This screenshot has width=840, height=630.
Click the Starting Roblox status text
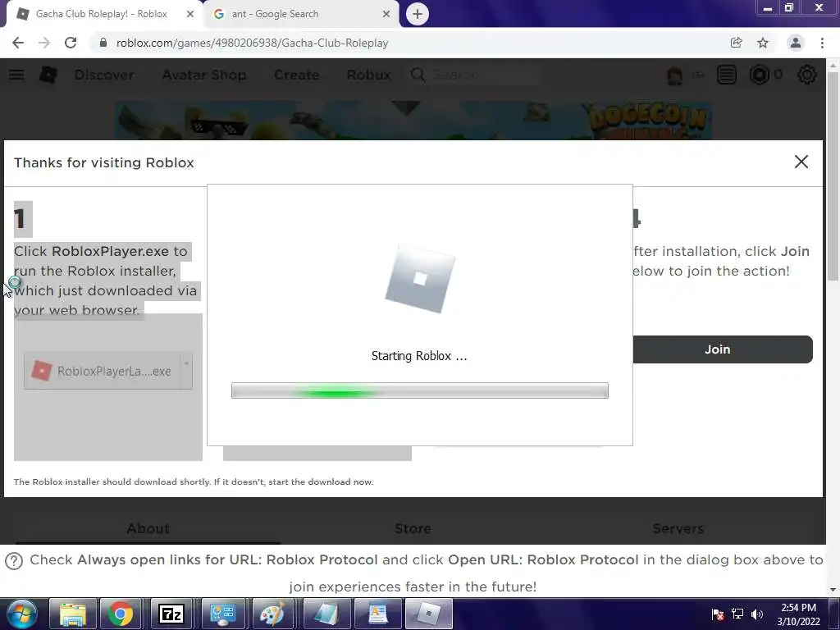(x=419, y=356)
